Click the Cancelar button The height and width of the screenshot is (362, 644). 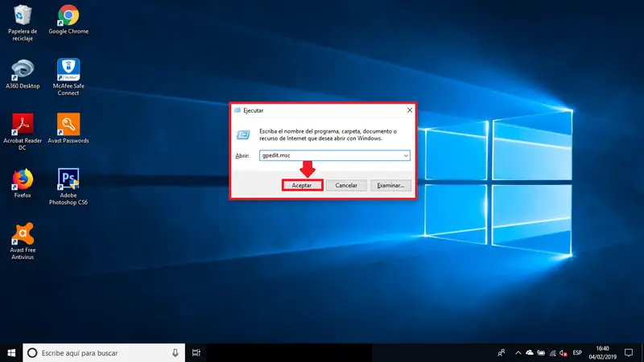346,186
